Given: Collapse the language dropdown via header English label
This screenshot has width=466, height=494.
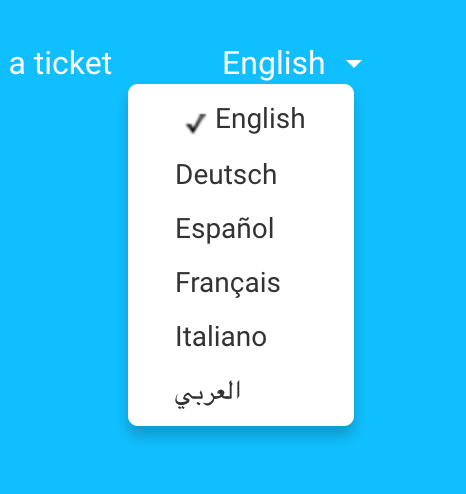Looking at the screenshot, I should [274, 63].
